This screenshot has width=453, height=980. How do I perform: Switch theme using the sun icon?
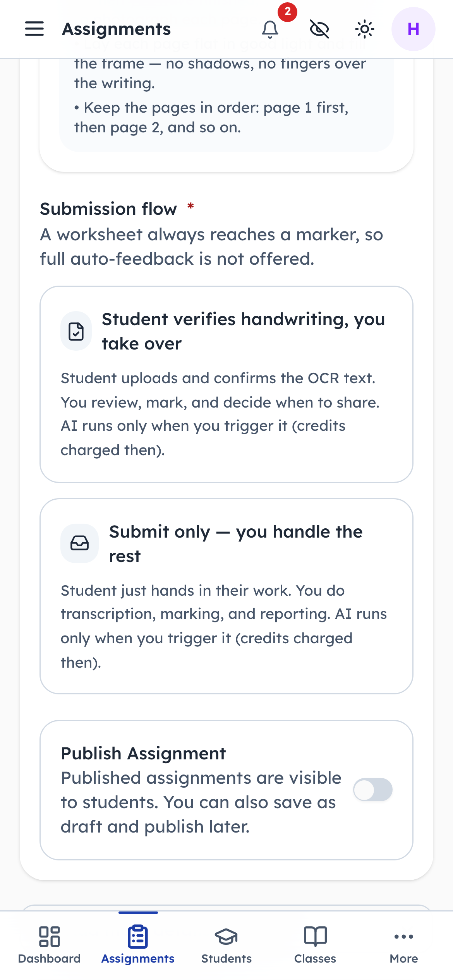click(365, 29)
